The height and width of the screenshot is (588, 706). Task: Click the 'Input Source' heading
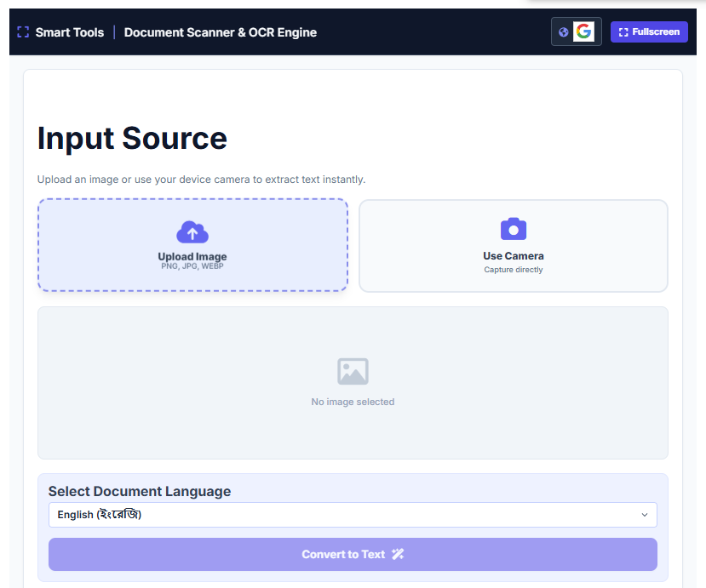pyautogui.click(x=132, y=138)
